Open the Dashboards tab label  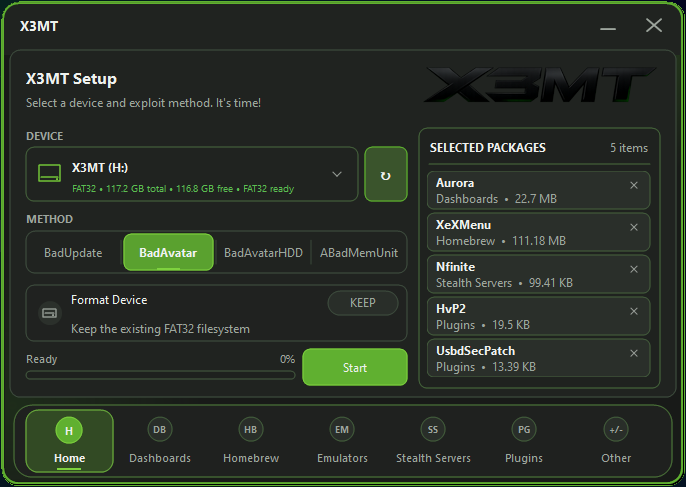[160, 458]
